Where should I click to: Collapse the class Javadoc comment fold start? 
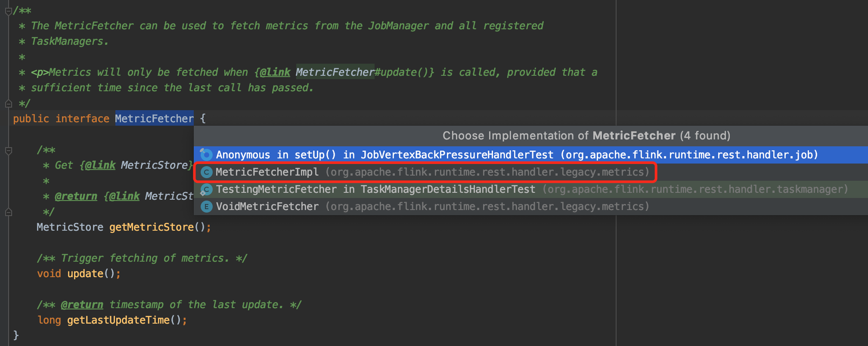(8, 11)
